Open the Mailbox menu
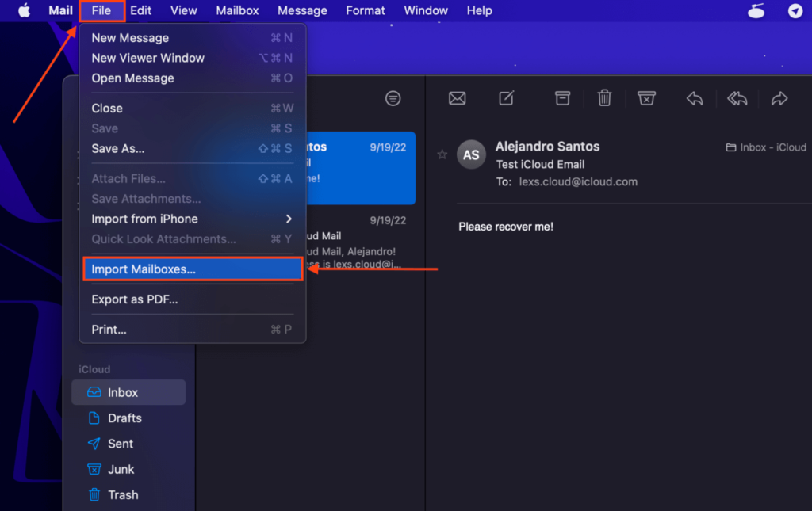This screenshot has height=511, width=812. tap(237, 10)
